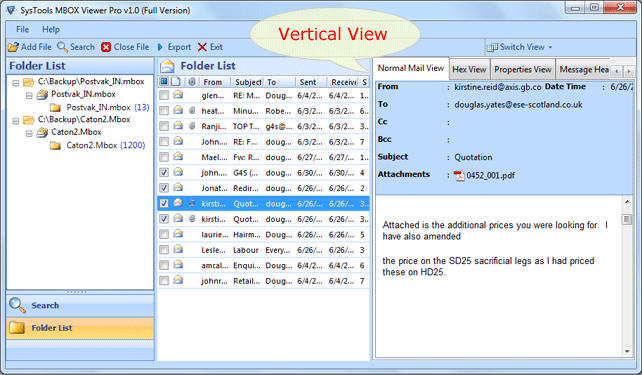Screen dimensions: 642x375
Task: Check the johnr... Retail... email checkbox
Action: [x=164, y=280]
